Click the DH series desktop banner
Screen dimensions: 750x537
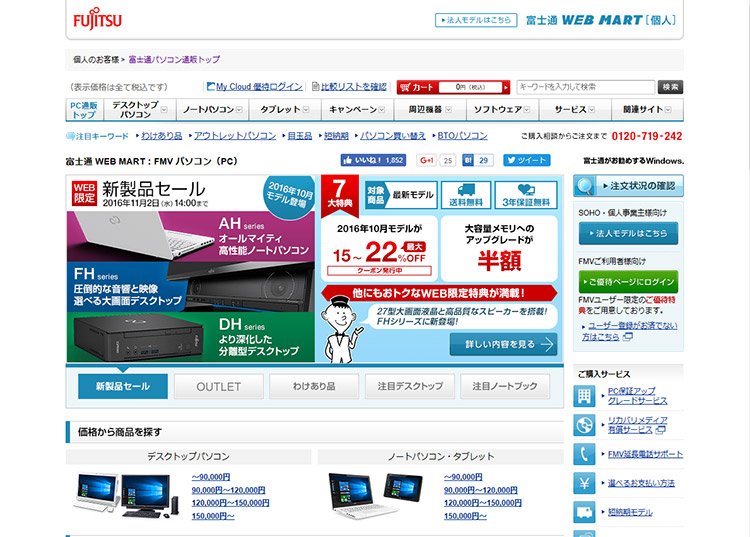coord(191,338)
